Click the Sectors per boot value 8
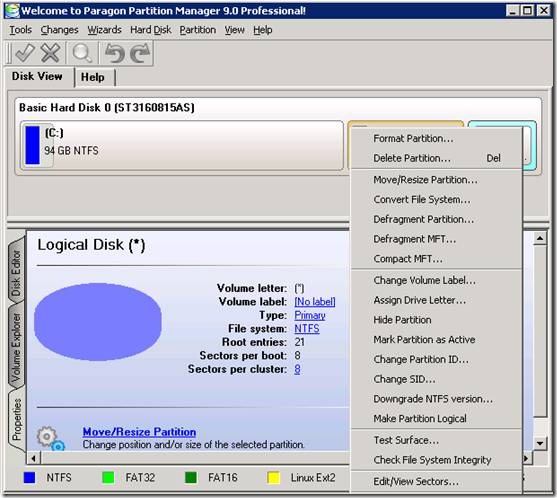Screen dimensions: 557x498 [x=297, y=356]
